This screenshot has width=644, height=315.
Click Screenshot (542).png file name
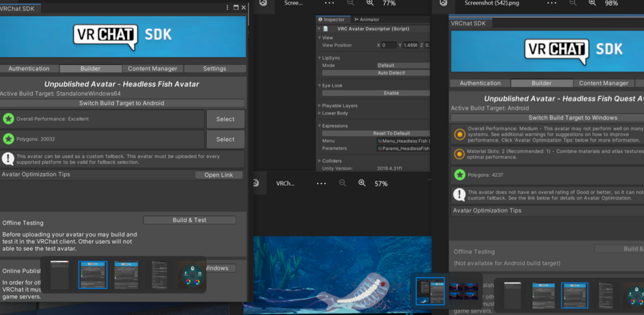coord(491,3)
